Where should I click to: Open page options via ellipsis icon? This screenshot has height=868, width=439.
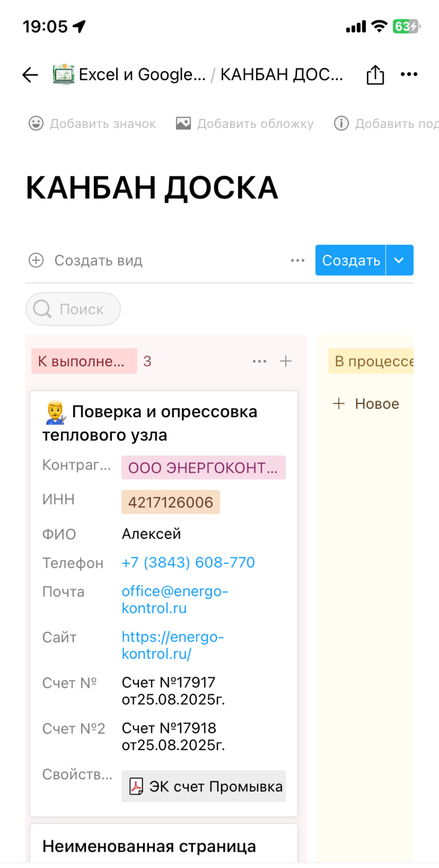408,74
